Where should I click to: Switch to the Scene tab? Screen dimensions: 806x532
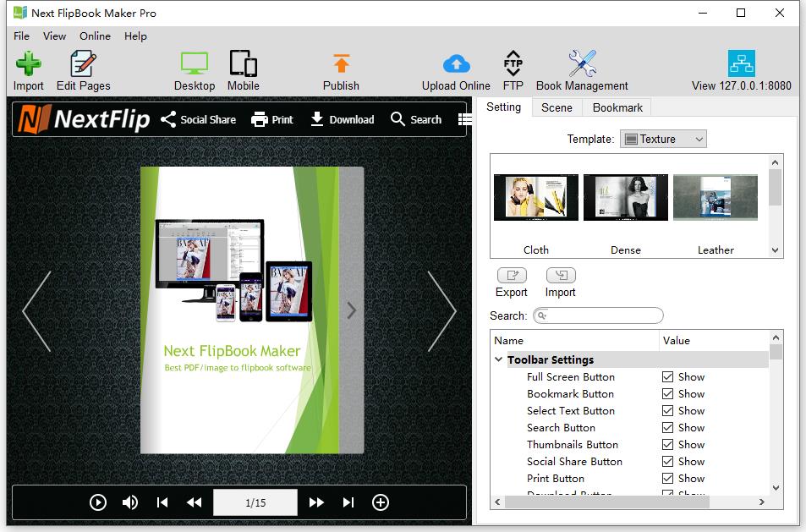(x=557, y=107)
